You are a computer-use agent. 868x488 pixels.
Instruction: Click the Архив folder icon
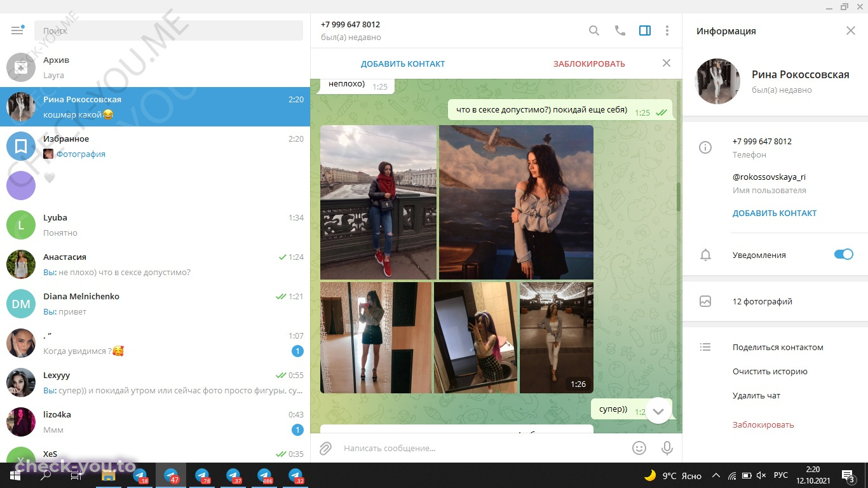pos(21,67)
